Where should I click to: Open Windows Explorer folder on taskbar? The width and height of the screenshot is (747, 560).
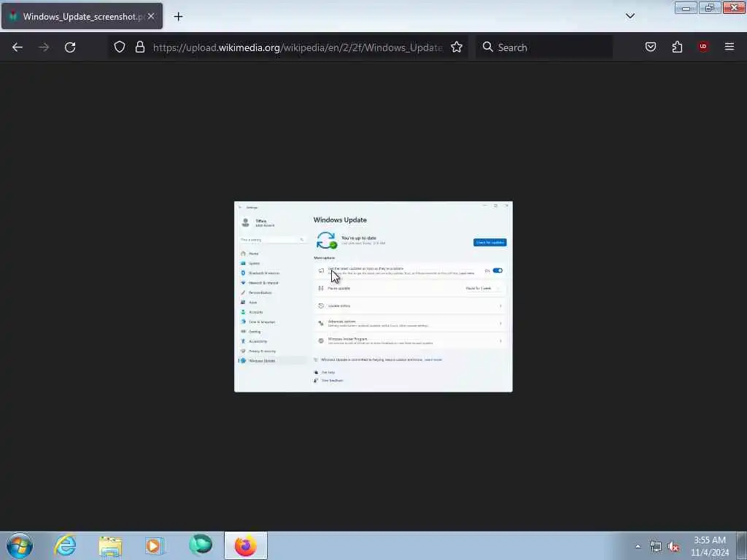tap(111, 545)
